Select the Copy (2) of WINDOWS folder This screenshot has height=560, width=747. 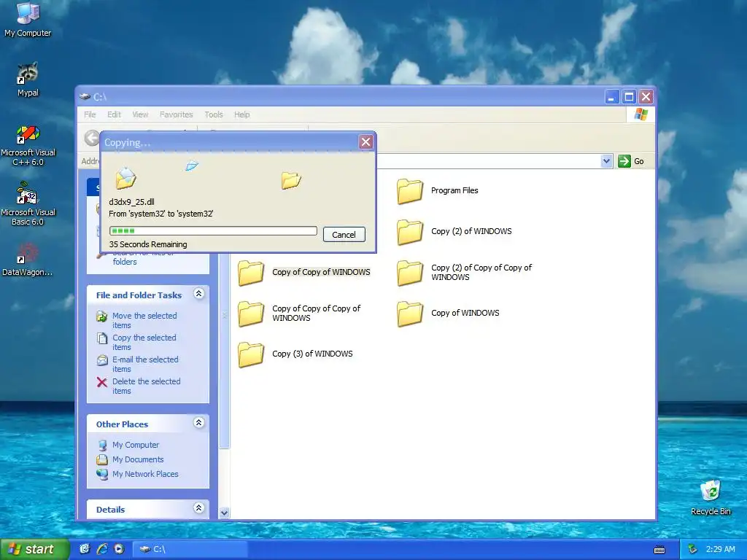tap(454, 231)
